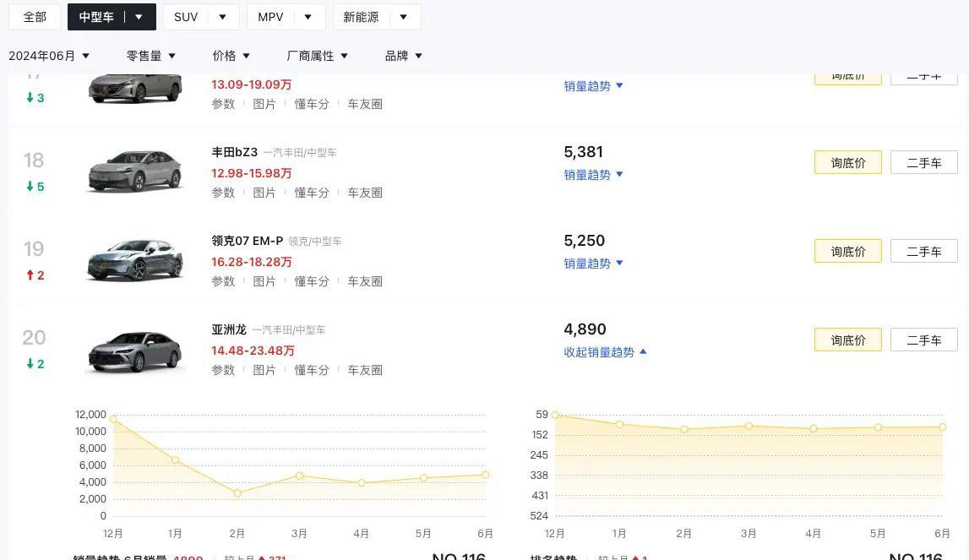
Task: Open the 品牌 filter dropdown
Action: (x=404, y=56)
